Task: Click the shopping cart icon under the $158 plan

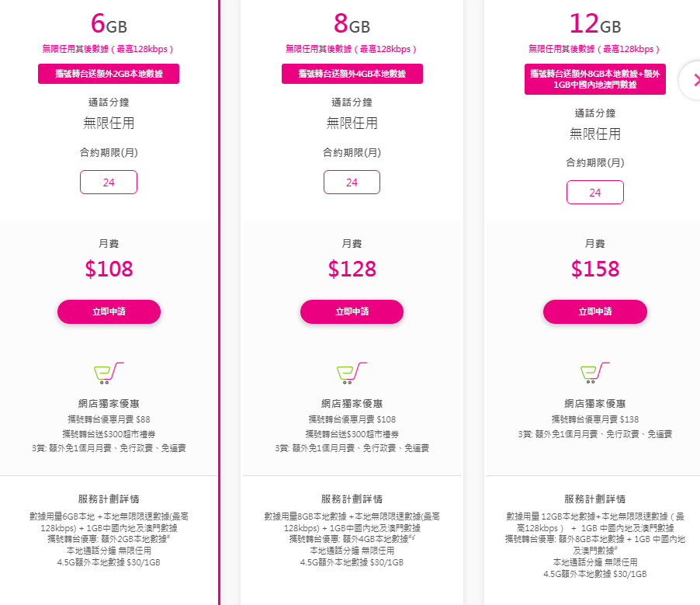Action: (x=595, y=374)
